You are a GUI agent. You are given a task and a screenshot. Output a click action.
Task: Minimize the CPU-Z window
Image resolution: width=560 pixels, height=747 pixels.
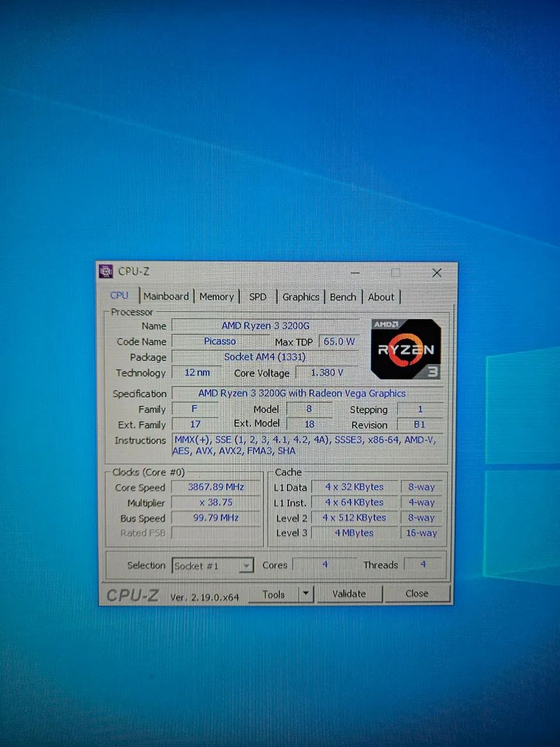pyautogui.click(x=355, y=273)
